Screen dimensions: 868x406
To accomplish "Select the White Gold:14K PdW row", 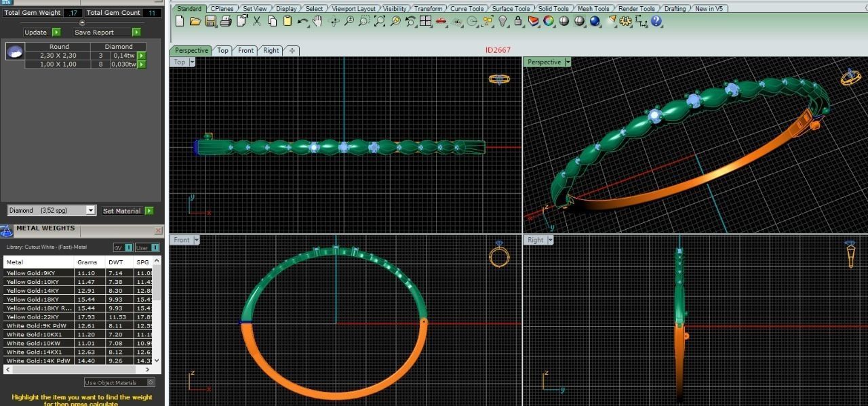I will [x=79, y=361].
